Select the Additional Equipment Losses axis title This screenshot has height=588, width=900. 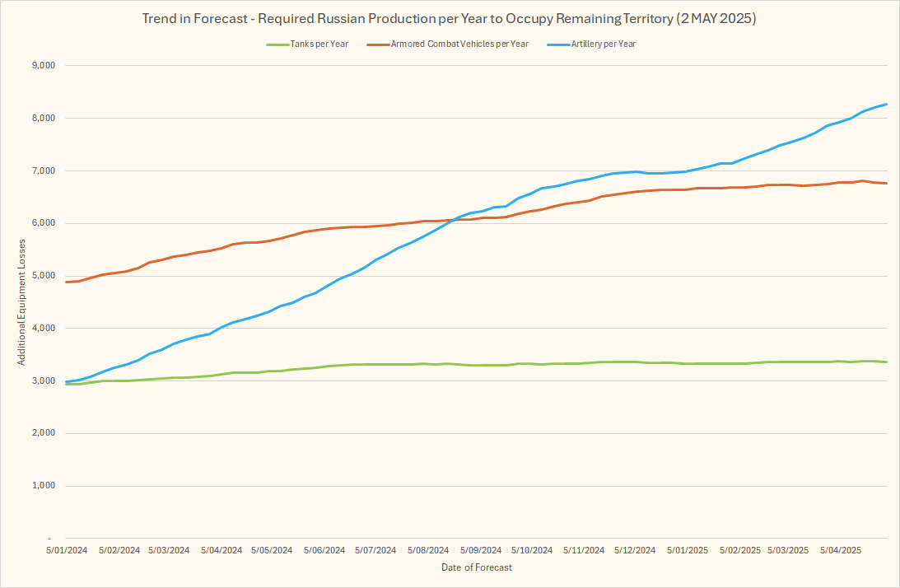tap(22, 302)
